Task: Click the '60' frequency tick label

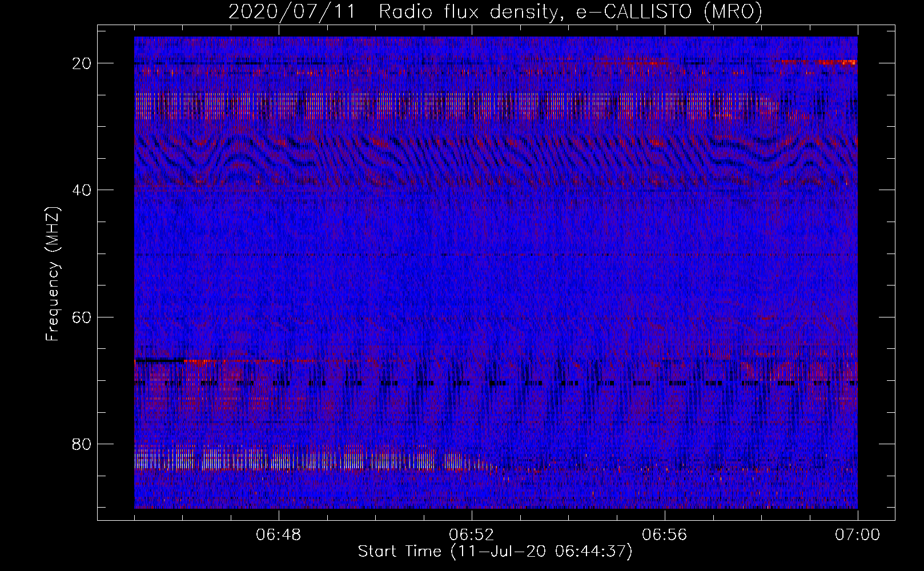Action: click(x=82, y=317)
